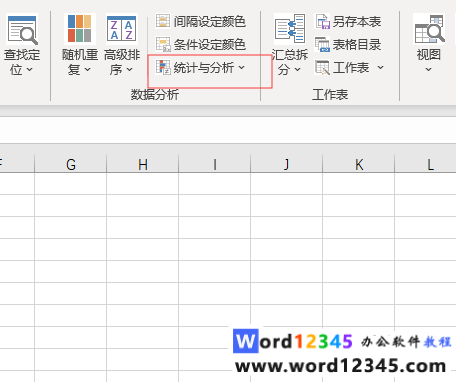Select column K header
This screenshot has width=456, height=382.
pyautogui.click(x=359, y=163)
